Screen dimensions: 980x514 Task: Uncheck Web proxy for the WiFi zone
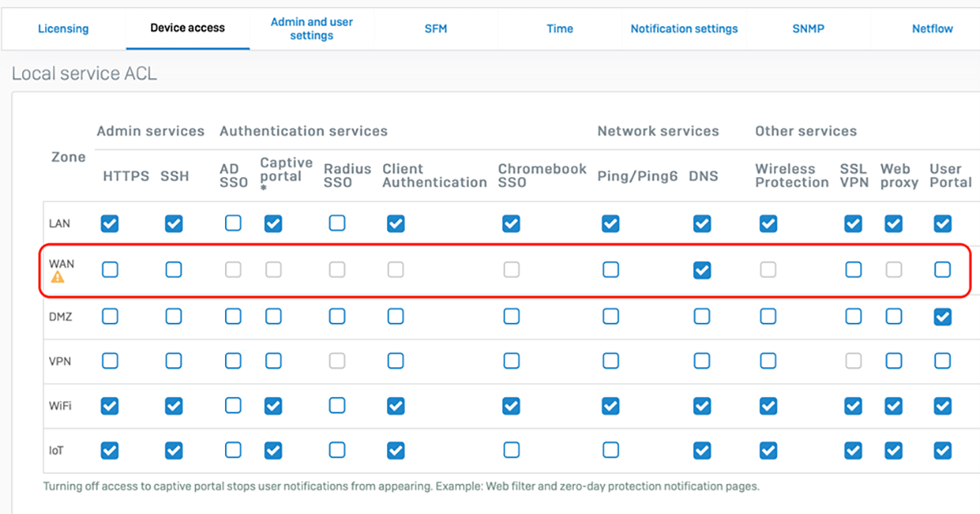(x=894, y=405)
